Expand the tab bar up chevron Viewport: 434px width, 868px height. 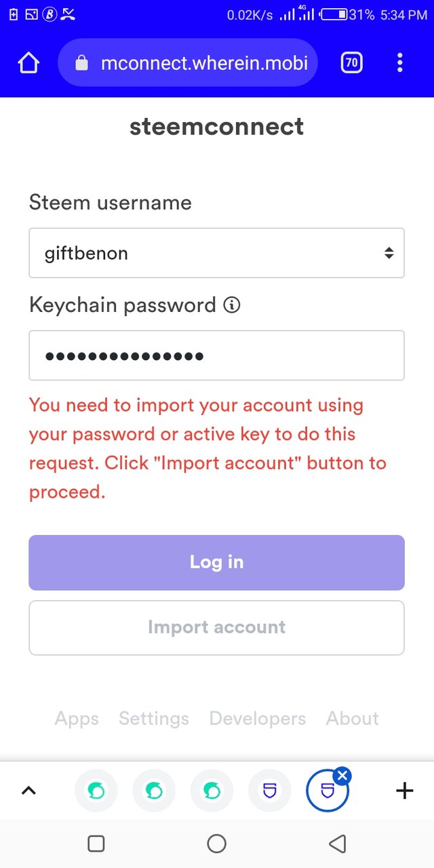(28, 791)
